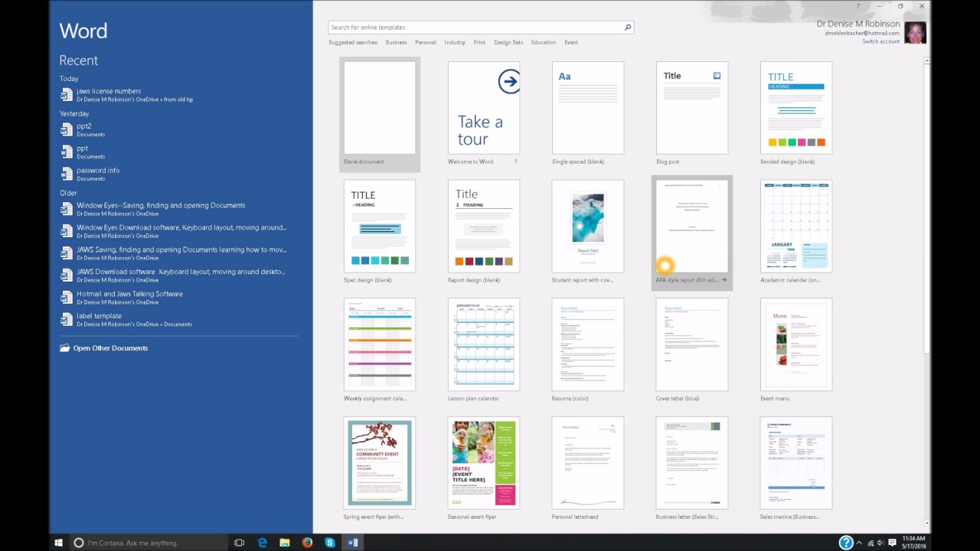Select the Blank document template
The width and height of the screenshot is (980, 551).
[380, 114]
